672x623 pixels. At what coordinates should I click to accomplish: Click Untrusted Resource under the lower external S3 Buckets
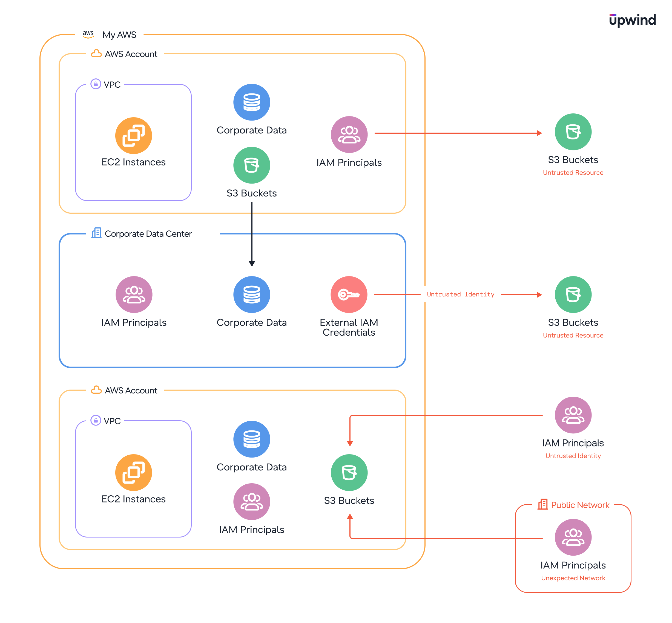[x=573, y=335]
